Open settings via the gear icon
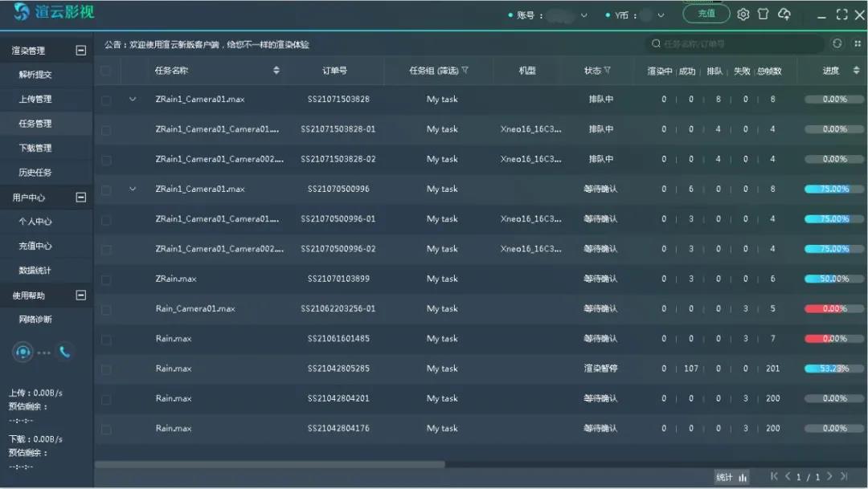 [743, 14]
